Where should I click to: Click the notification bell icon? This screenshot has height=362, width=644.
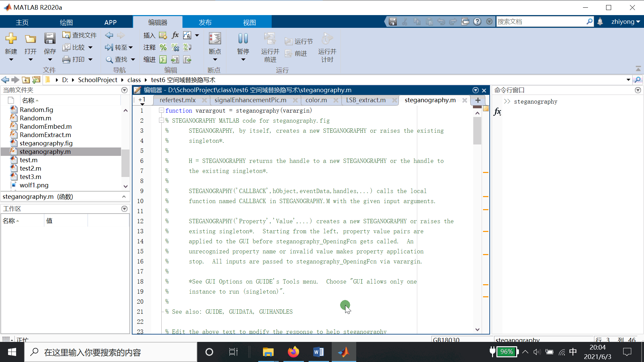coord(600,22)
